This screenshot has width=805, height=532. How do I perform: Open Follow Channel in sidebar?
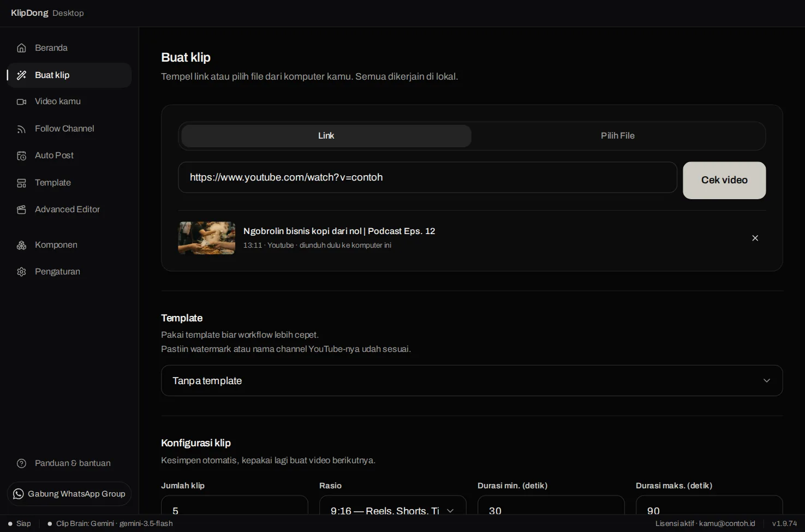pyautogui.click(x=69, y=129)
